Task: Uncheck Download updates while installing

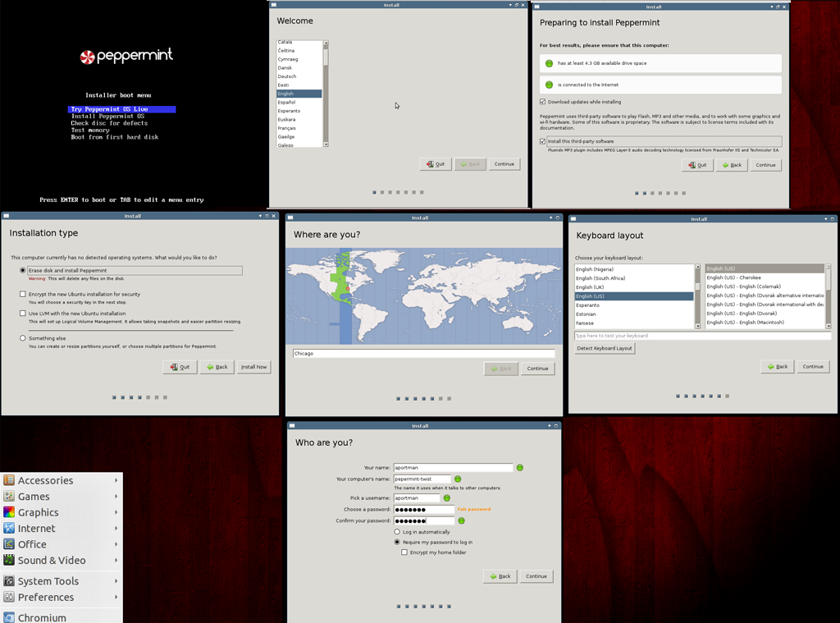Action: click(543, 102)
